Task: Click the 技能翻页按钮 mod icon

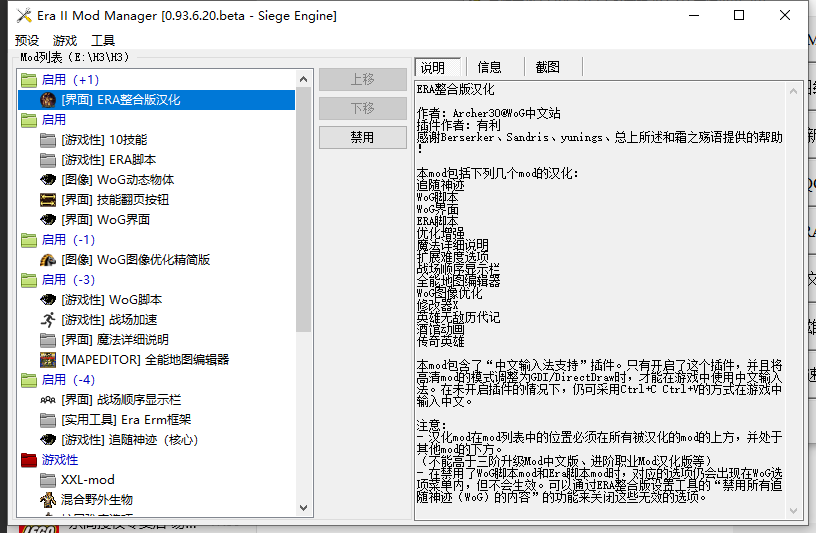Action: pyautogui.click(x=48, y=200)
